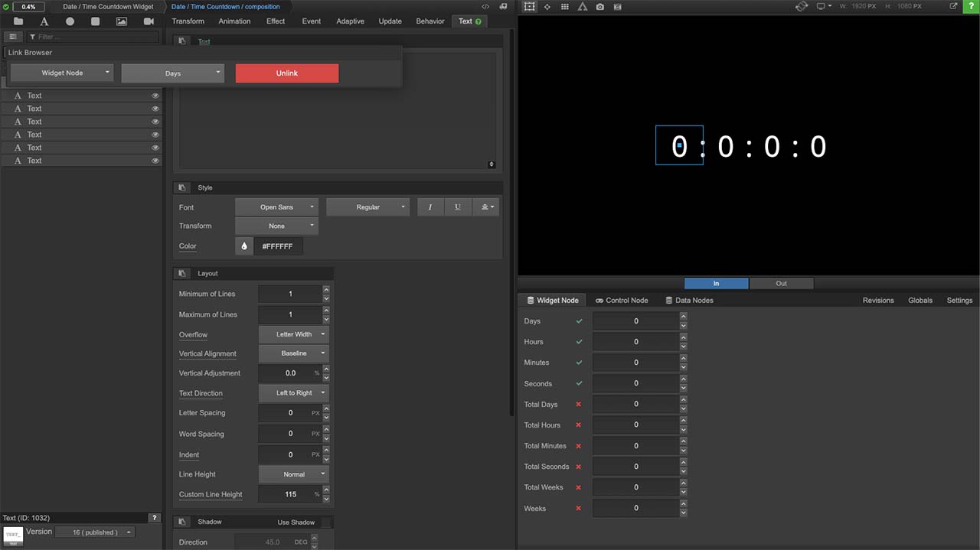Click the copy icon in the Layout section header

(182, 273)
